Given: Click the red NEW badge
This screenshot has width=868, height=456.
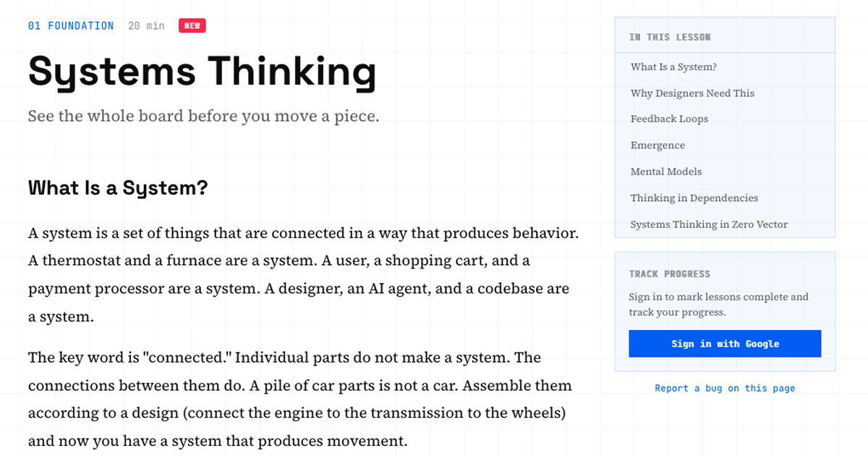Looking at the screenshot, I should [192, 26].
